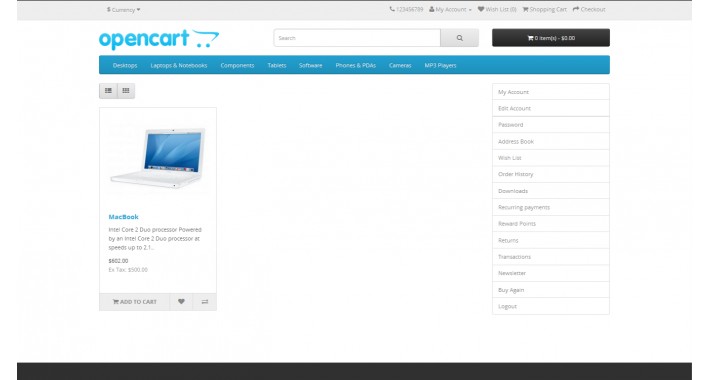
Task: Focus the Search text field
Action: pos(357,38)
